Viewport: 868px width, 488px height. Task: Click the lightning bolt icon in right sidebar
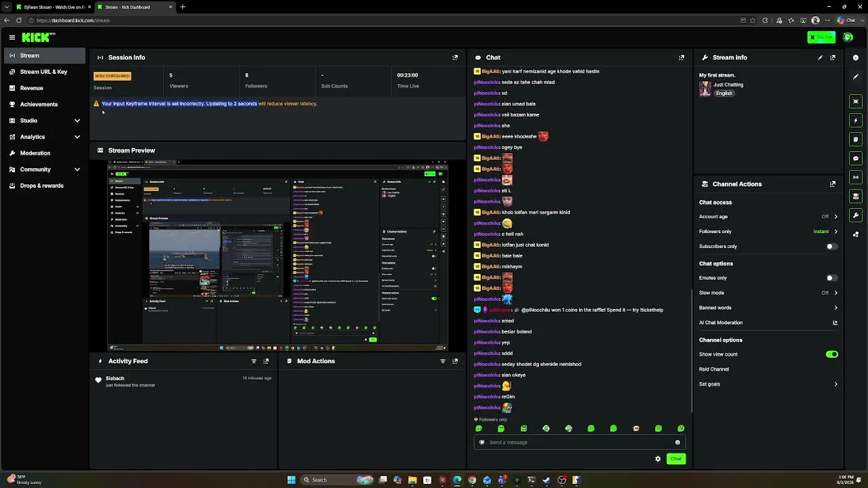(x=856, y=121)
